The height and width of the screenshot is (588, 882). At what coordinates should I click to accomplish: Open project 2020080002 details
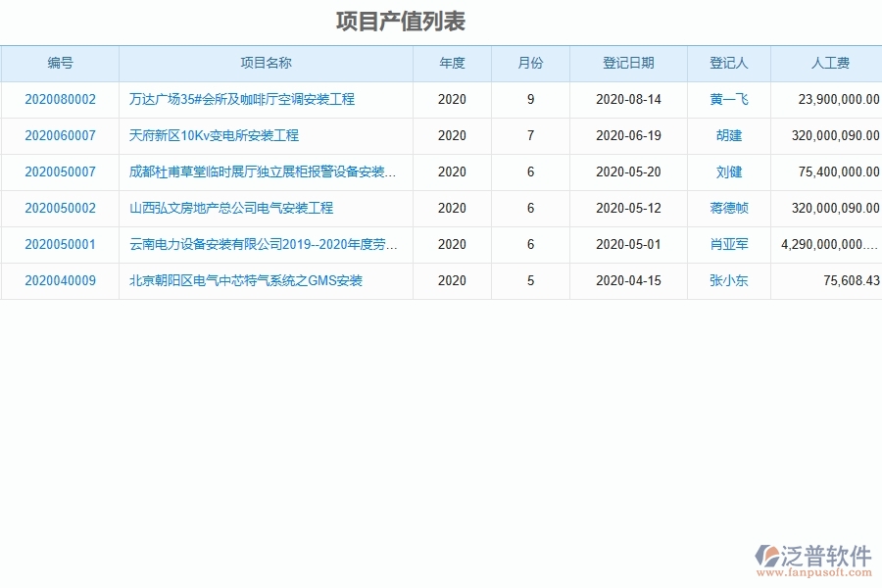[60, 99]
